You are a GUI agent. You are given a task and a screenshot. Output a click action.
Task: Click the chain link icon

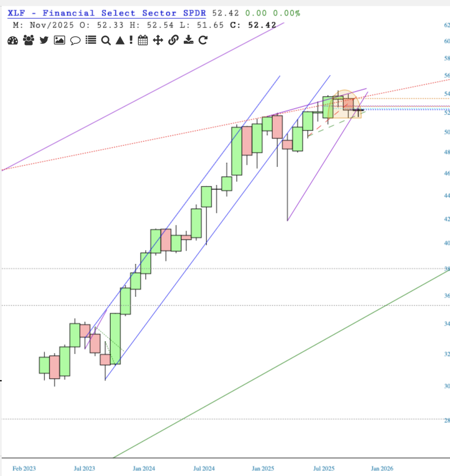(x=173, y=40)
